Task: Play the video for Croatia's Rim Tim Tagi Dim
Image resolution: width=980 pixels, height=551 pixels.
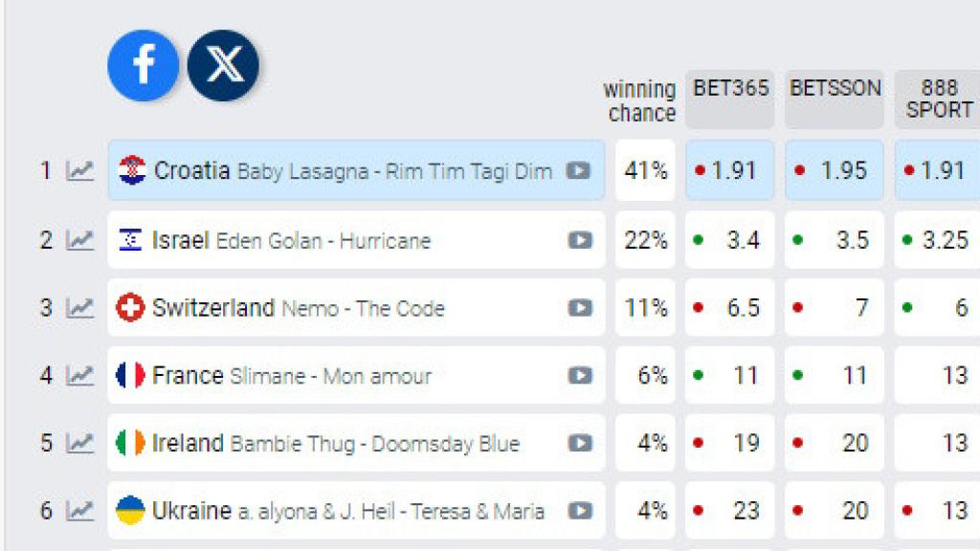Action: coord(578,171)
